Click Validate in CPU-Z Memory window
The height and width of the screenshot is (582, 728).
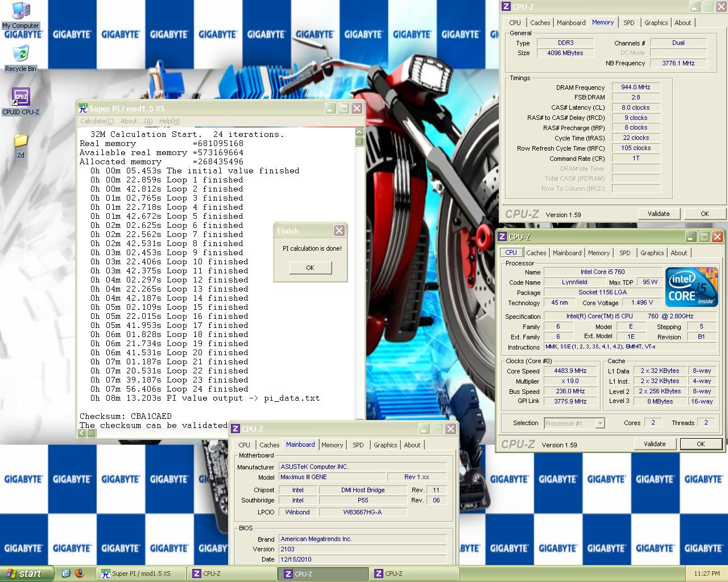[659, 214]
